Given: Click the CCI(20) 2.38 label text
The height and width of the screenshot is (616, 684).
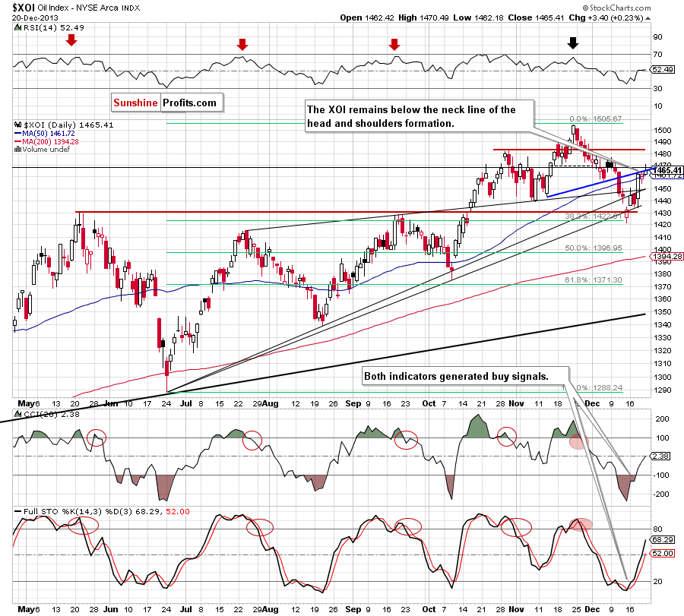Looking at the screenshot, I should pyautogui.click(x=51, y=414).
